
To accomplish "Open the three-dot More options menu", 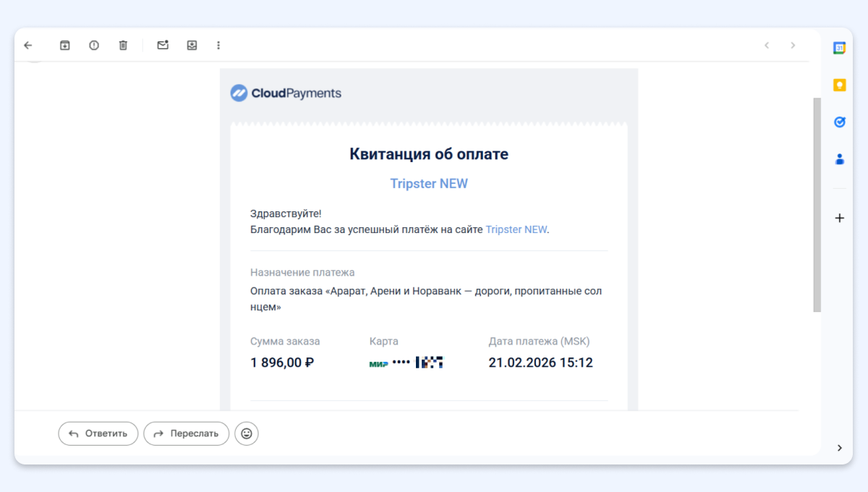I will [x=218, y=45].
